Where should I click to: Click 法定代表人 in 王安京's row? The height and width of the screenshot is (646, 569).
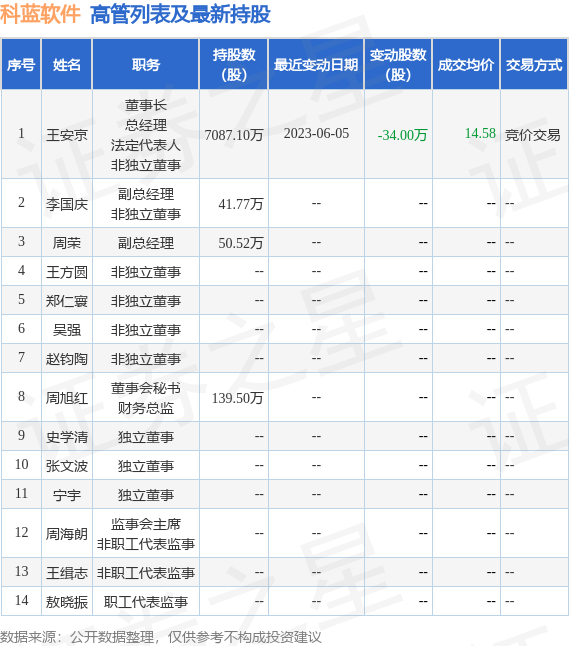tap(146, 145)
